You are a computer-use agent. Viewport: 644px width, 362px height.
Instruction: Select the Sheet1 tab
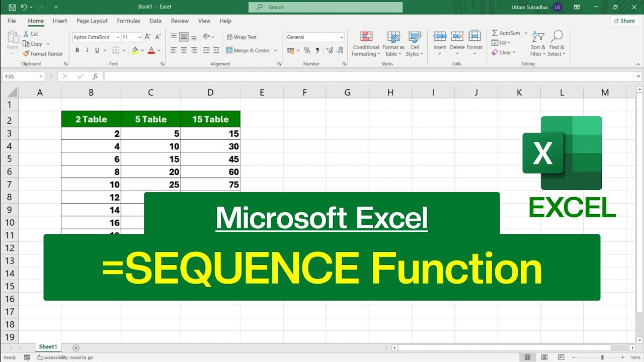[48, 347]
